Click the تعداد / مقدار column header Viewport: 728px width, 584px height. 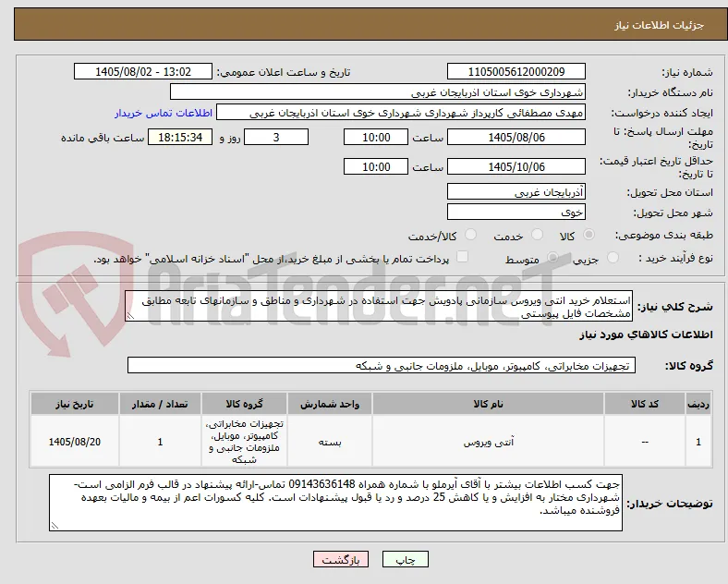160,404
